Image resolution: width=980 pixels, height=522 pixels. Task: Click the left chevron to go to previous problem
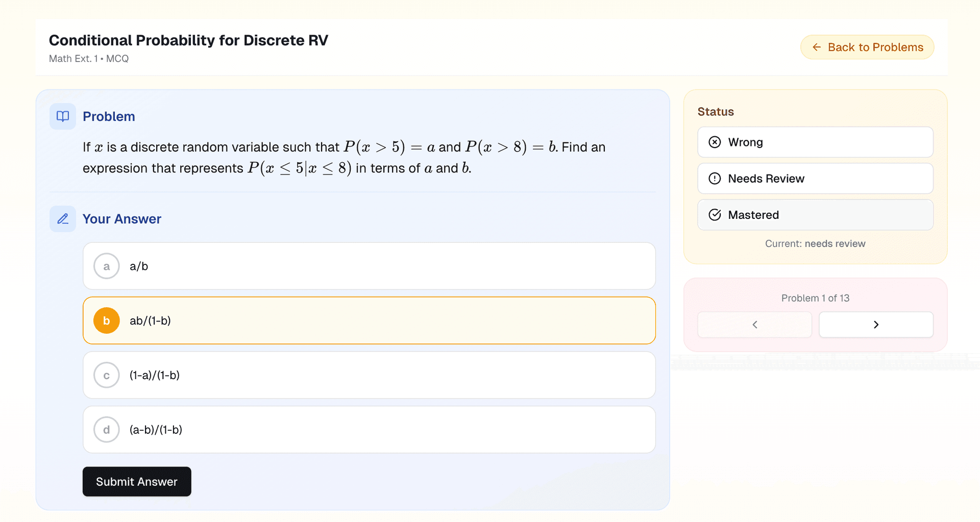(x=754, y=325)
